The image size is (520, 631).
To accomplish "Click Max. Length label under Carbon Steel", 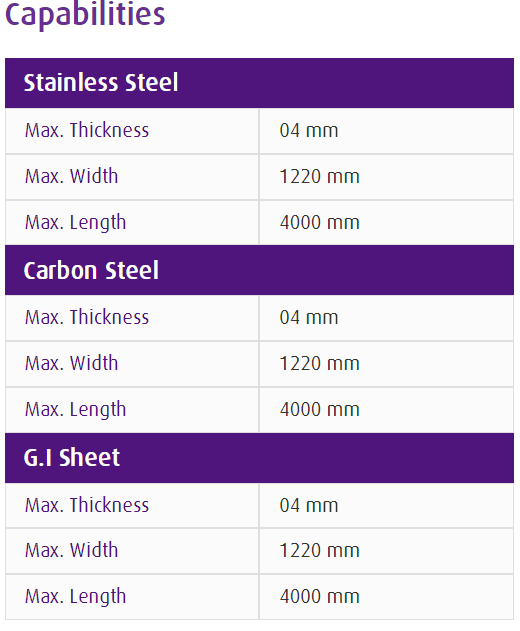I will (76, 410).
